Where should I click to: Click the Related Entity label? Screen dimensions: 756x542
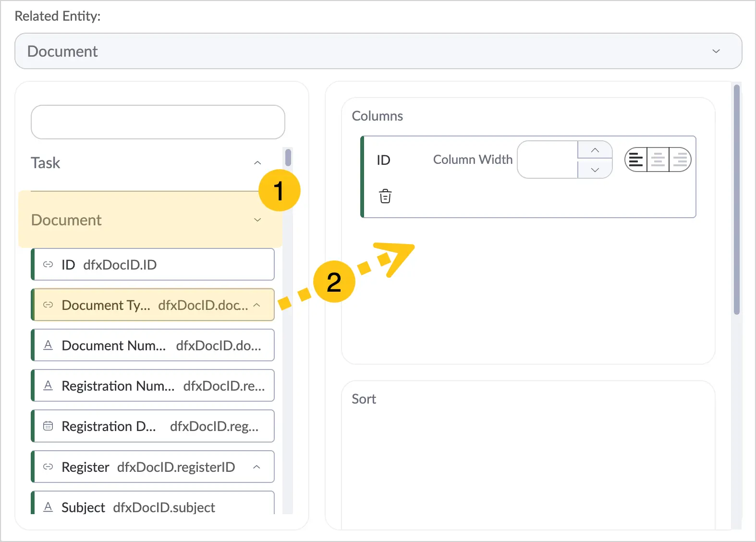[58, 16]
